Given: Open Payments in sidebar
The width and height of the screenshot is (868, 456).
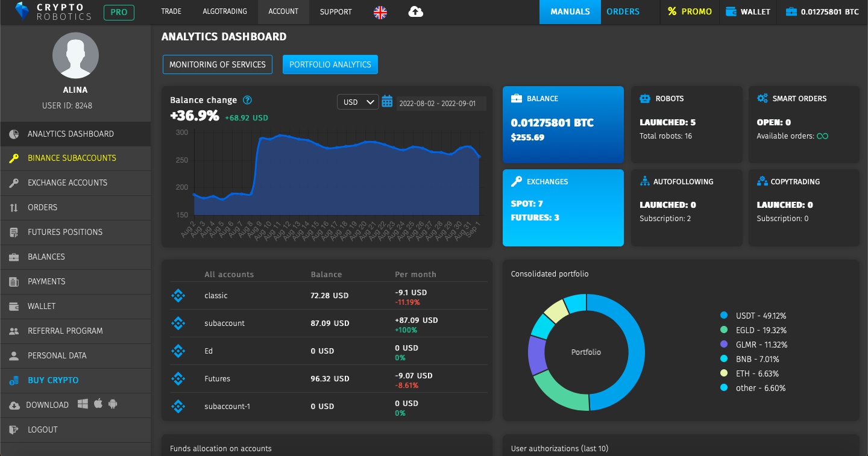Looking at the screenshot, I should [75, 281].
